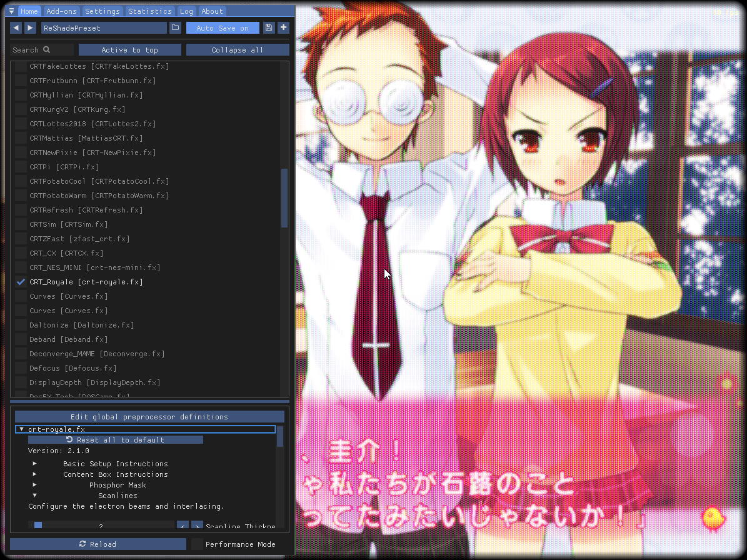Select CRTZFast [zfast_crt.fx] row
The image size is (747, 560).
79,238
